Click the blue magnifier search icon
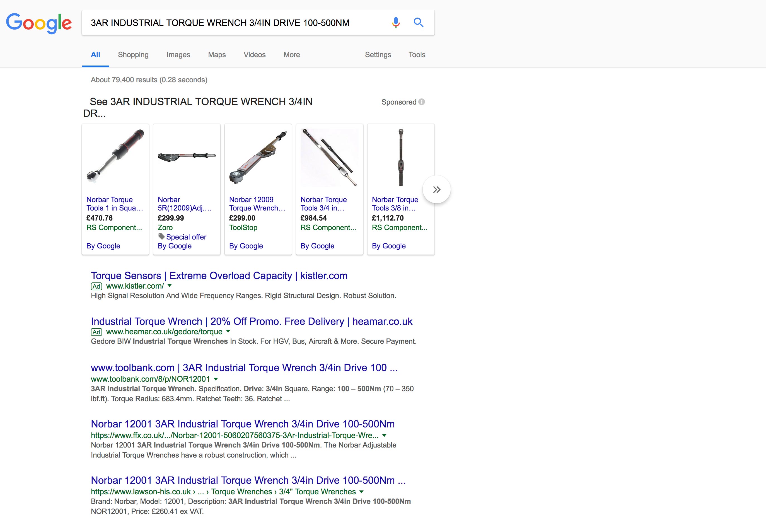The image size is (766, 532). (x=418, y=23)
